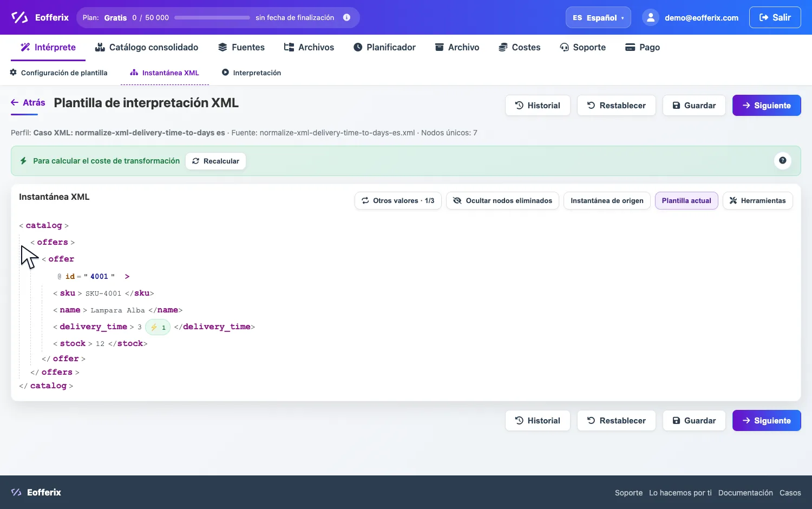
Task: Go to the Pago tab
Action: [643, 47]
